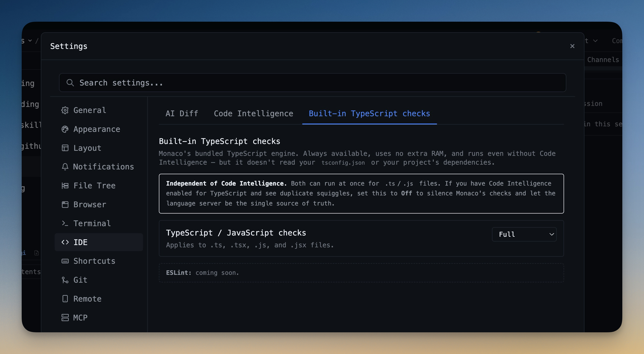
Task: Select the Built-in TypeScript checks tab
Action: click(369, 113)
